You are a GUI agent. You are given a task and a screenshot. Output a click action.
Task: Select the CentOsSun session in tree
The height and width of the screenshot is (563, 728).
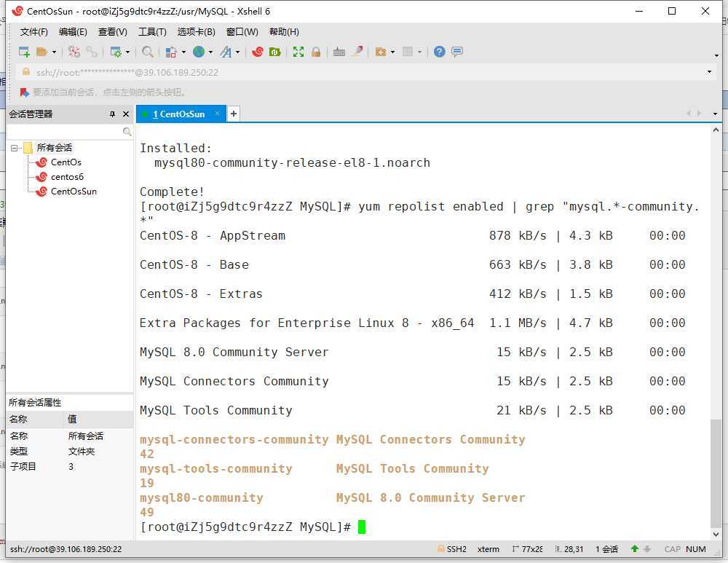tap(74, 192)
